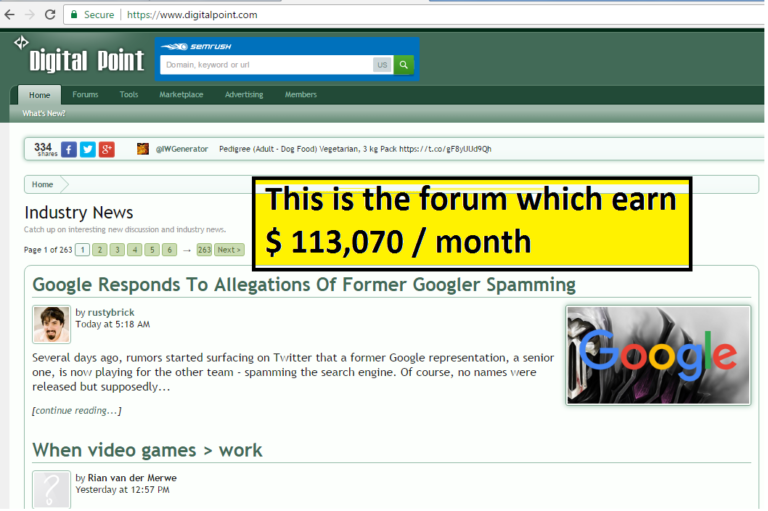
Task: Open the US country selector
Action: tap(383, 65)
